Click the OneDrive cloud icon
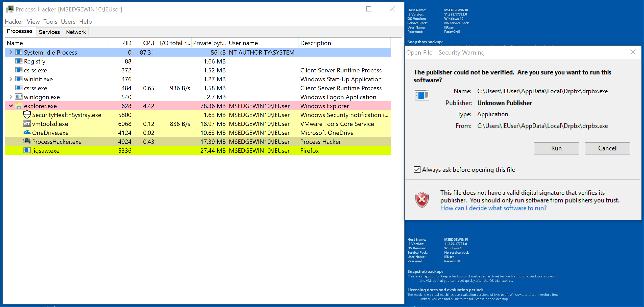The width and height of the screenshot is (644, 307). [x=27, y=133]
